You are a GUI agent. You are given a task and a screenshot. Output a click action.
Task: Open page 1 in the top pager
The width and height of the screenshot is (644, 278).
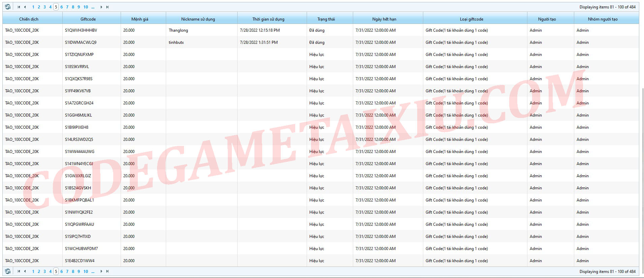[x=33, y=7]
